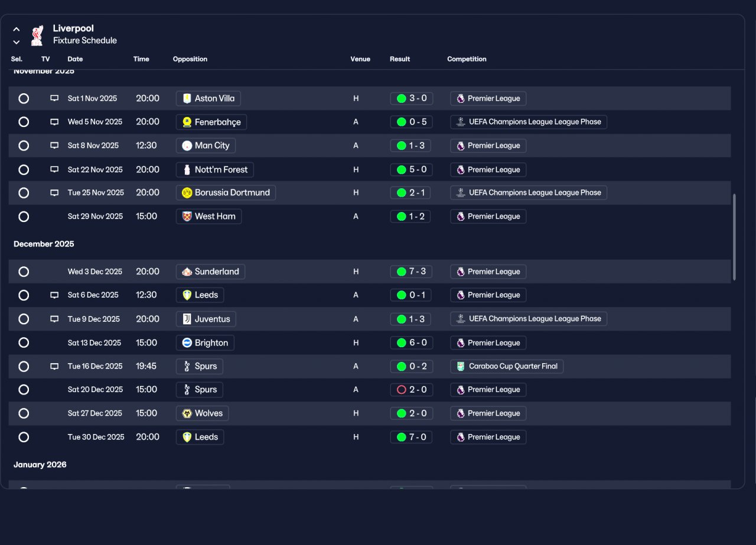Click the TV icon on Juventus fixture
The image size is (756, 545).
click(54, 319)
